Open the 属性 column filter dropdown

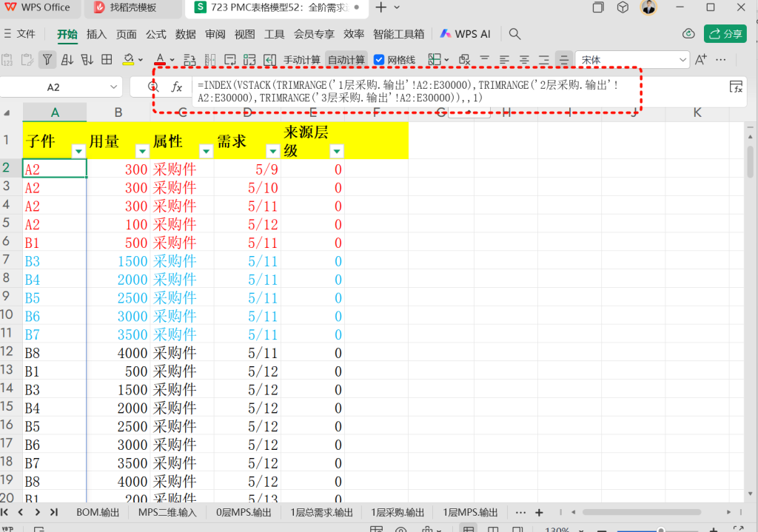click(206, 151)
